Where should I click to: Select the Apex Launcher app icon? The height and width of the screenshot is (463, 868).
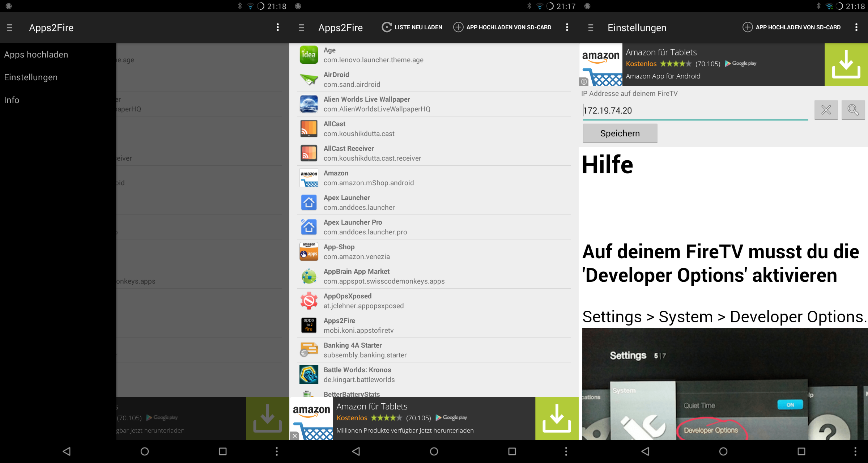click(309, 203)
